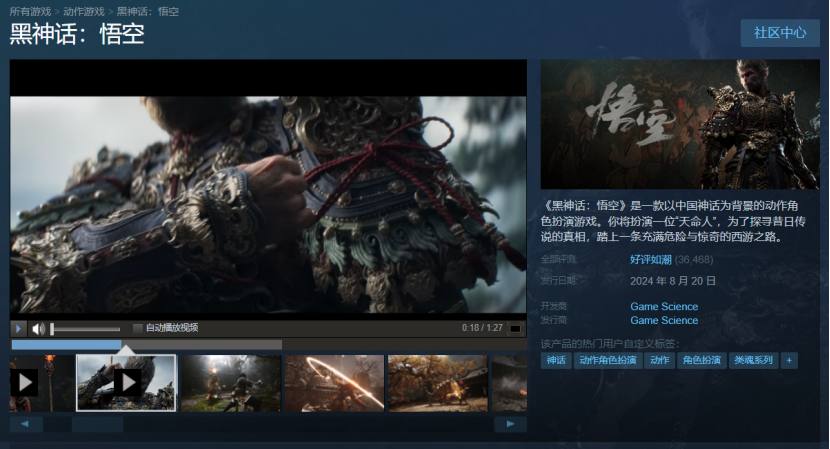Mute the trailer with the speaker icon
This screenshot has width=830, height=449.
coord(39,328)
